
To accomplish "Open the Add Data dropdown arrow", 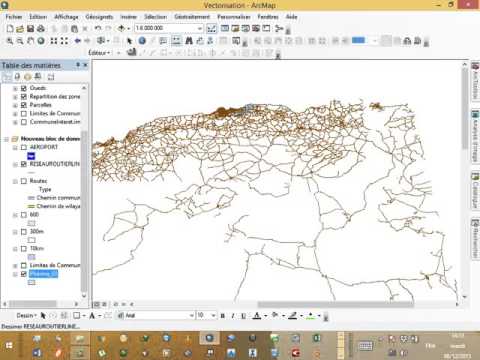I will point(129,29).
